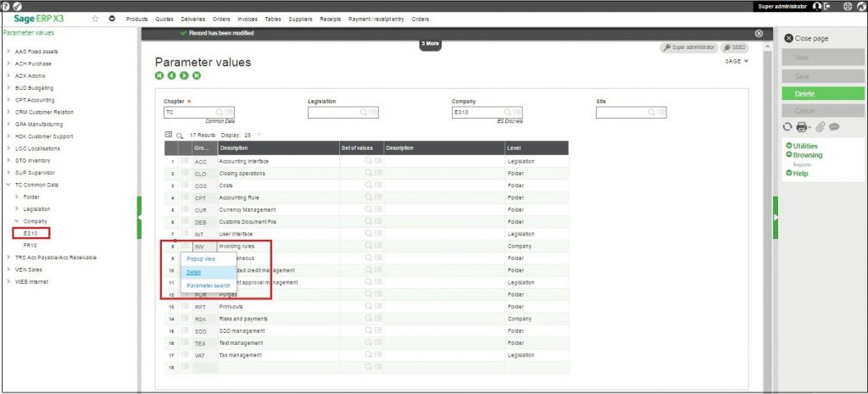
Task: Collapse the Browsing section
Action: [x=804, y=155]
